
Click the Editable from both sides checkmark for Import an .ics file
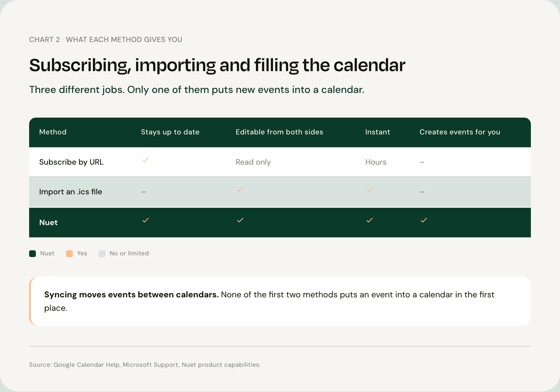[x=240, y=190]
